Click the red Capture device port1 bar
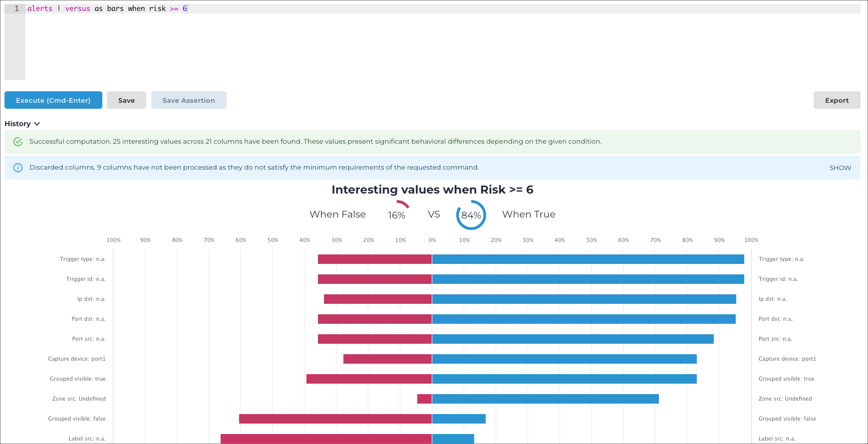The height and width of the screenshot is (444, 868). (x=387, y=359)
